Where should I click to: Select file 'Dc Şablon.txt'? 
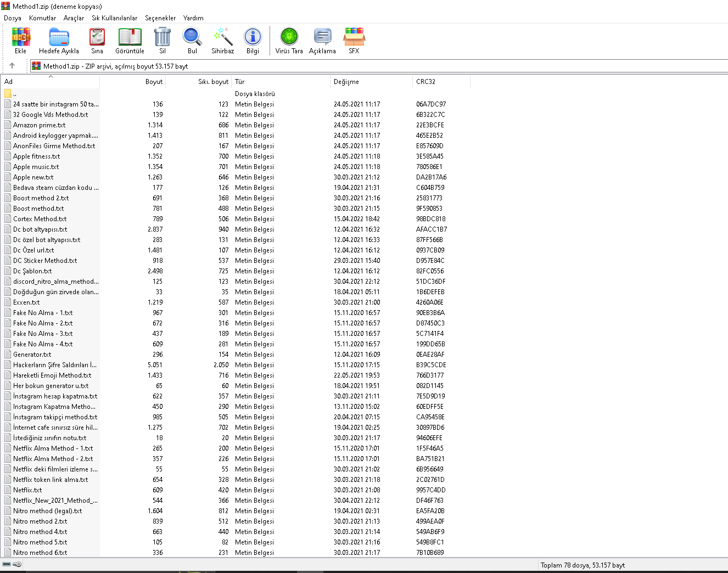pyautogui.click(x=32, y=271)
